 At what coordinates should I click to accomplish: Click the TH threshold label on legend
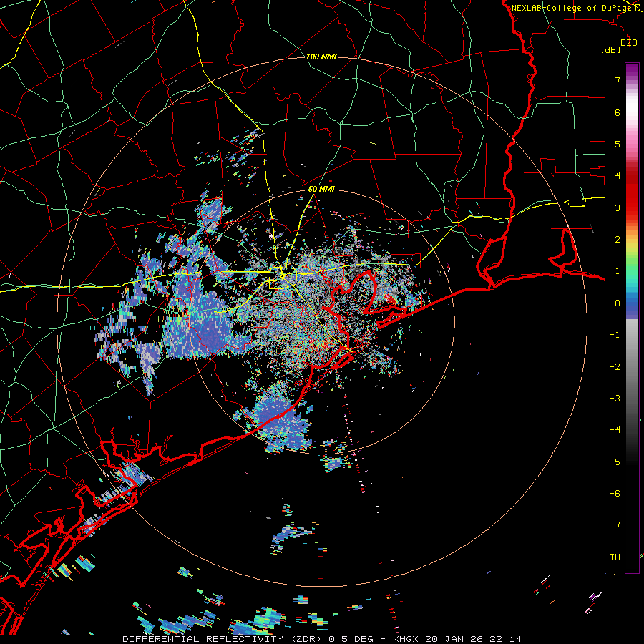coord(615,557)
